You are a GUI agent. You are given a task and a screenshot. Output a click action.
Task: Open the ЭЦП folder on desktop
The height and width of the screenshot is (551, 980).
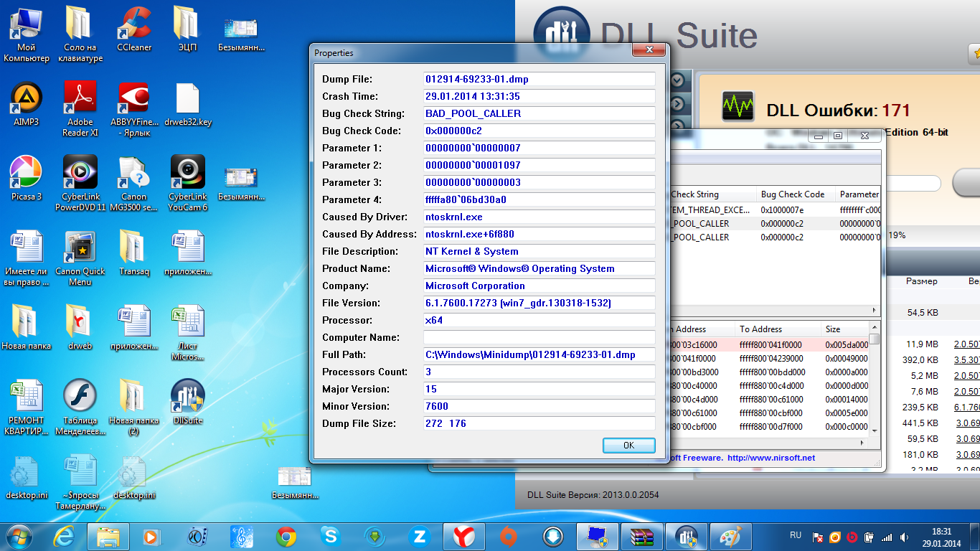pyautogui.click(x=187, y=30)
